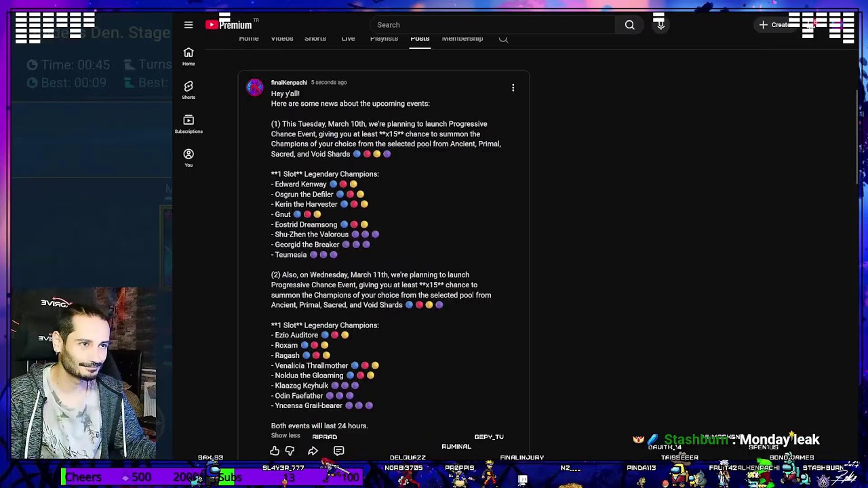The image size is (868, 488).
Task: Switch to the Videos tab
Action: pos(282,39)
